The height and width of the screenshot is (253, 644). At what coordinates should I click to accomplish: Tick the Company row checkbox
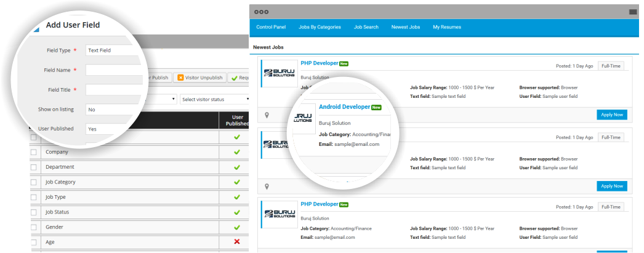click(33, 153)
